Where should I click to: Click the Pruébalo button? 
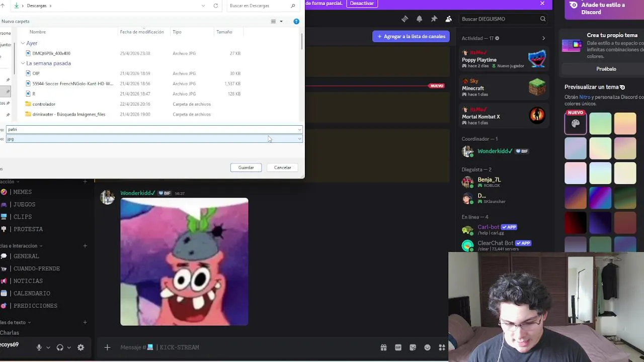(606, 69)
